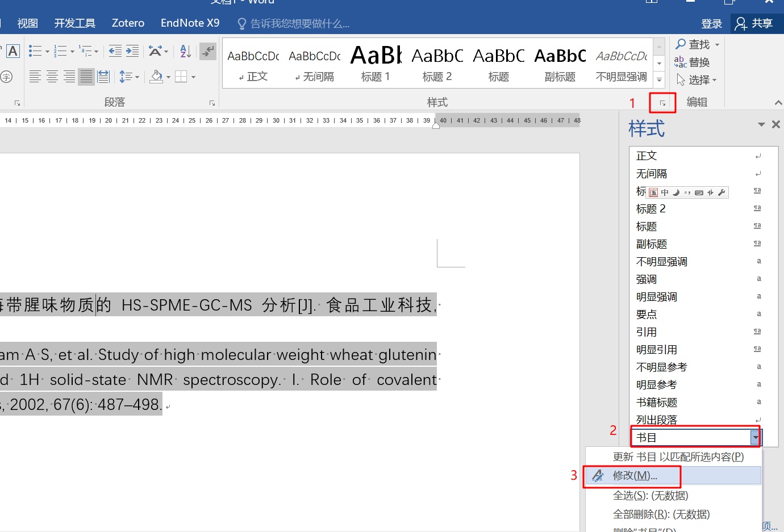
Task: Expand the style gallery More arrow
Action: (x=659, y=80)
